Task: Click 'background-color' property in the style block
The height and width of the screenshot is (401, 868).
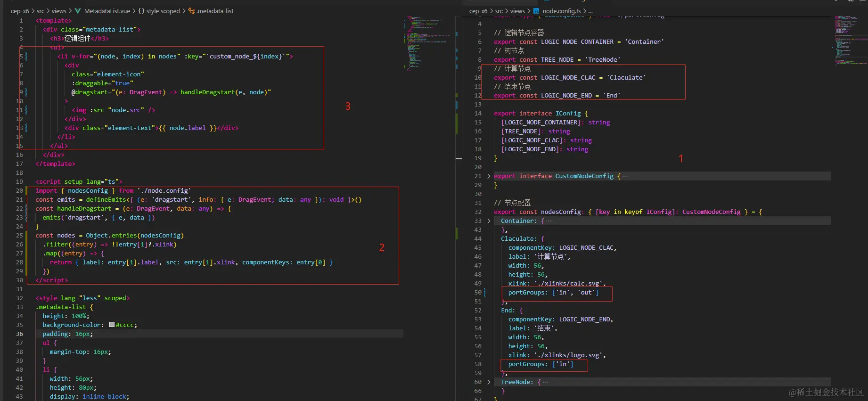Action: point(72,325)
